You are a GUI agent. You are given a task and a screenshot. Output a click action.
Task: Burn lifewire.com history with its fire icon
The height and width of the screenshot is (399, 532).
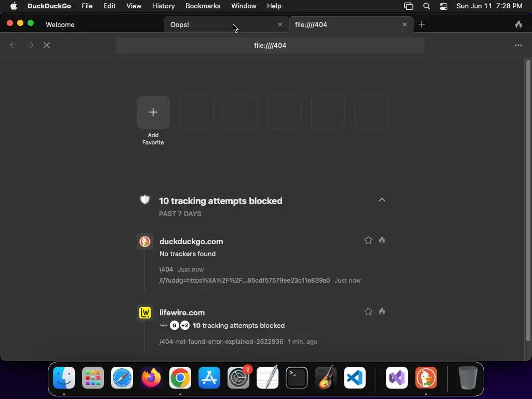click(382, 312)
